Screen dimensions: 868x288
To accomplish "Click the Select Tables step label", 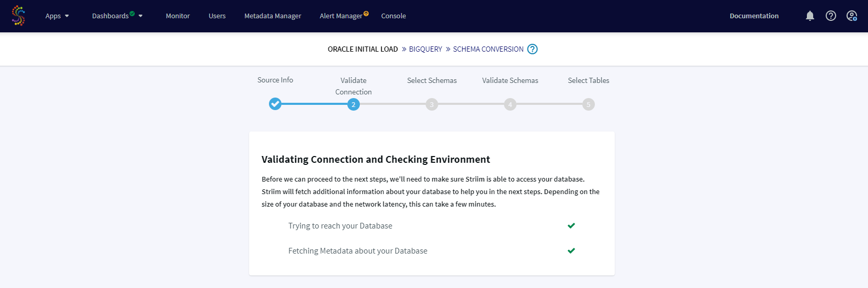I will pos(589,80).
